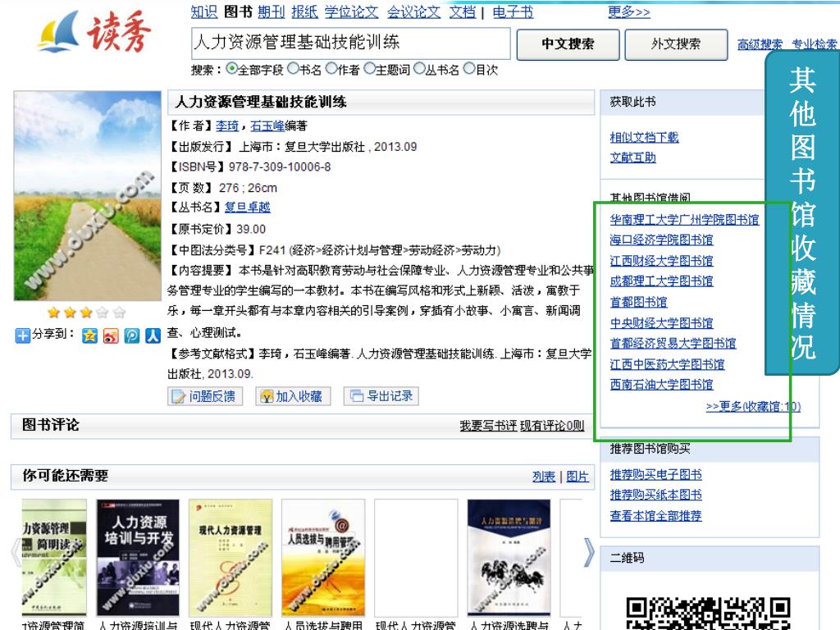Open the 图书 search tab

tap(238, 11)
